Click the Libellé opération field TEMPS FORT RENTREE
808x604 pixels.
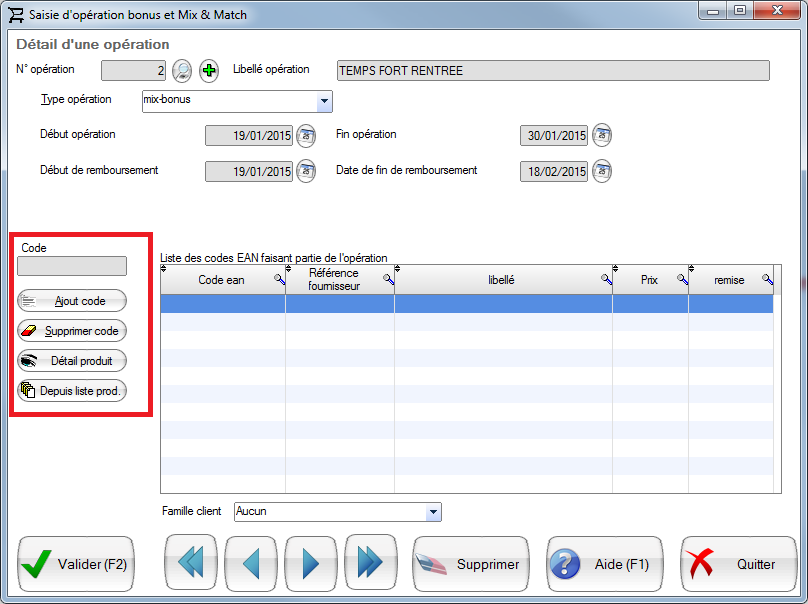pos(553,71)
